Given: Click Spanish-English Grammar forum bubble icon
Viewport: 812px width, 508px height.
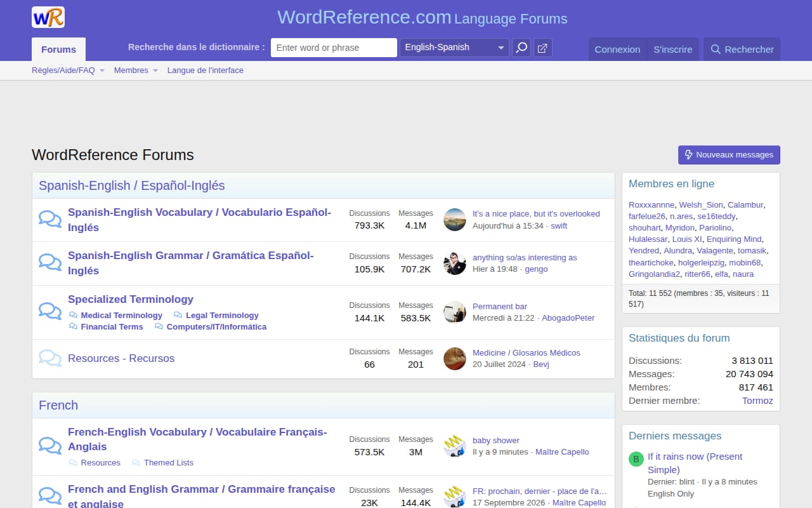Looking at the screenshot, I should pos(50,263).
